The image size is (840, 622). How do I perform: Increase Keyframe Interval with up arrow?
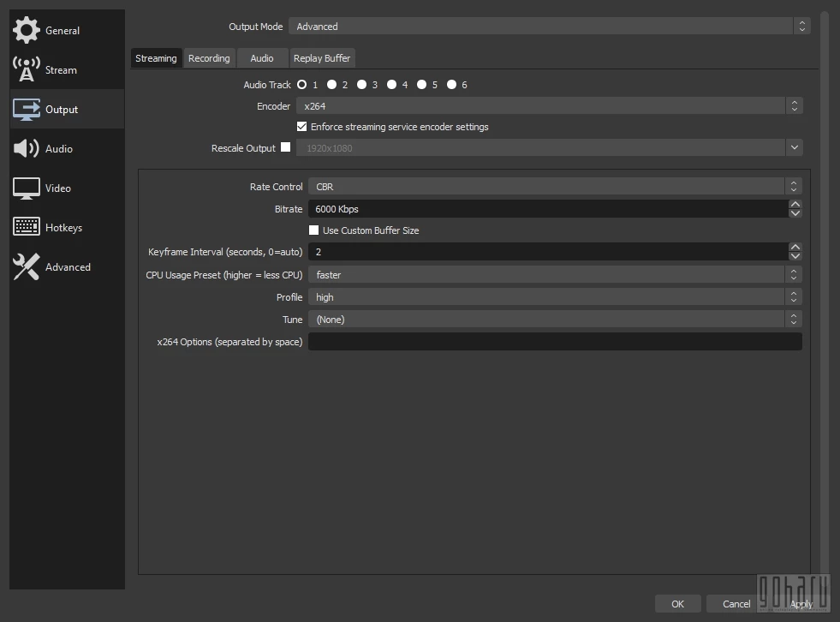coord(795,248)
